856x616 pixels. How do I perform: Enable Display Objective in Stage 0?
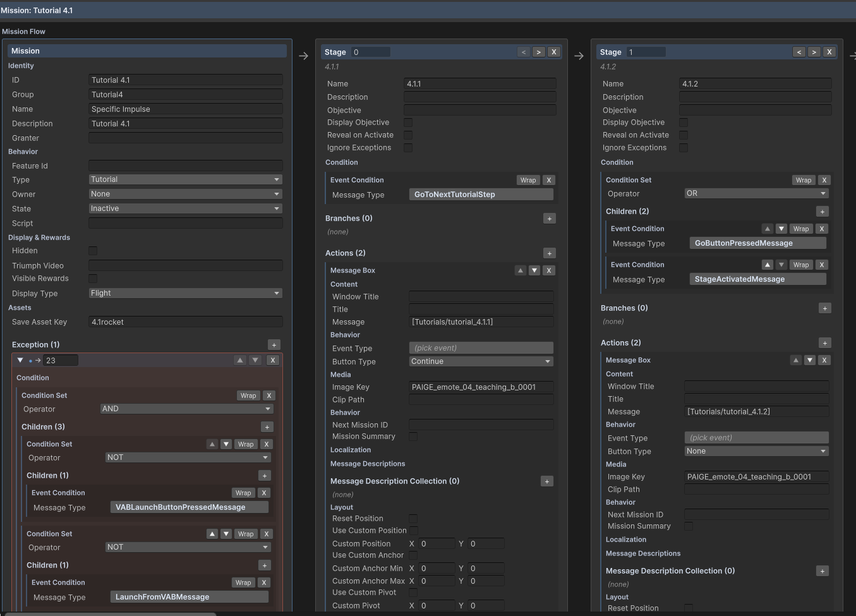408,123
